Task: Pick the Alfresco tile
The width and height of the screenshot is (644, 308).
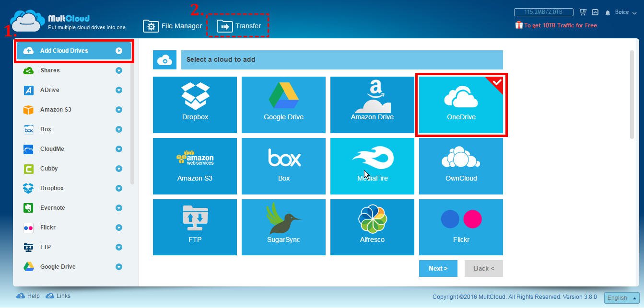Action: (372, 227)
